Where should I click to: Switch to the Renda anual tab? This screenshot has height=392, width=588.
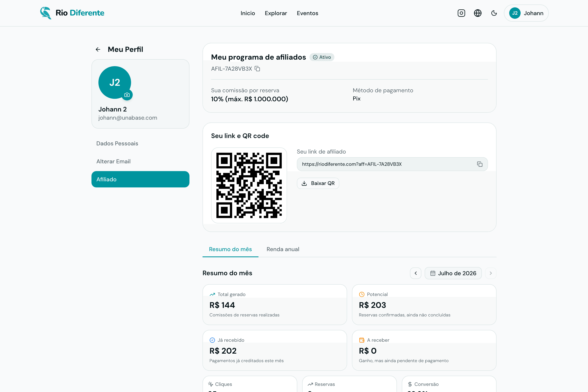(x=283, y=249)
